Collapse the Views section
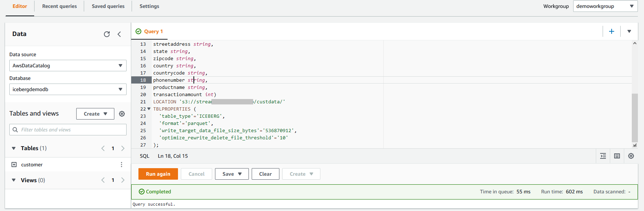 coord(14,180)
